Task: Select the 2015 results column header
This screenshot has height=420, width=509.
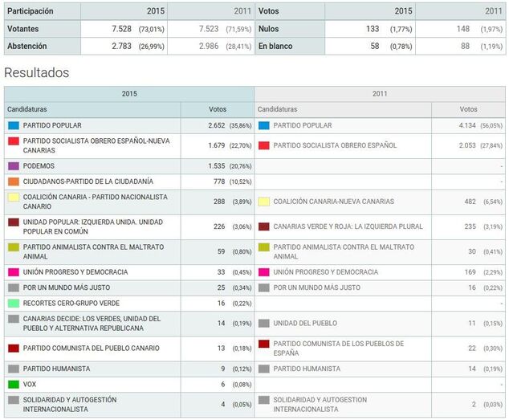Action: [129, 94]
